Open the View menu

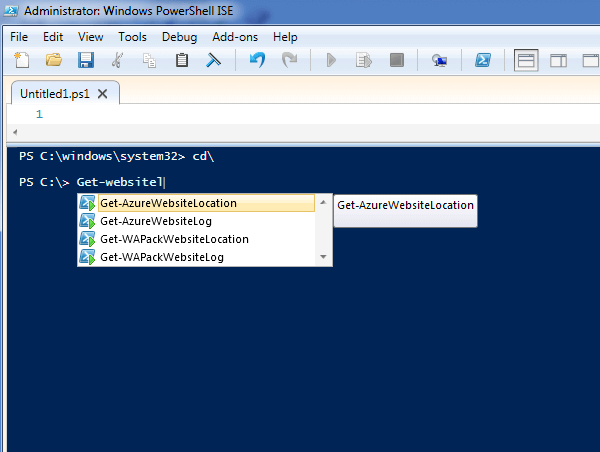[90, 37]
